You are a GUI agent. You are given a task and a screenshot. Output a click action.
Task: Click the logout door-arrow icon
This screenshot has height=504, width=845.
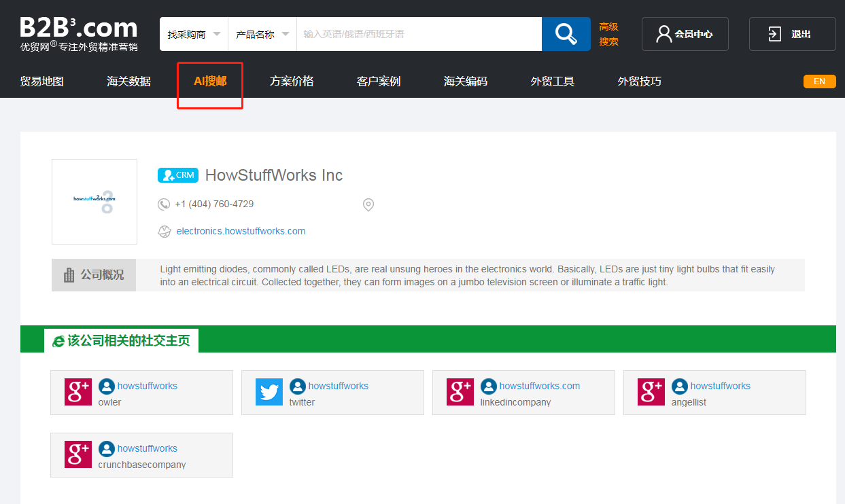point(775,34)
